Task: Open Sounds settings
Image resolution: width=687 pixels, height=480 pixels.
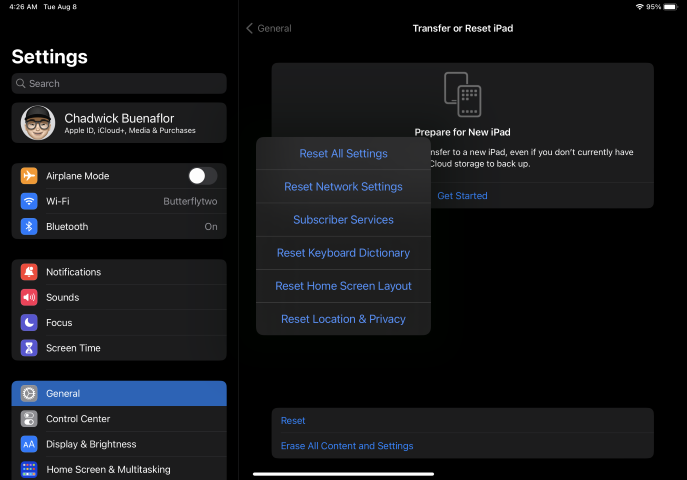Action: pos(119,297)
